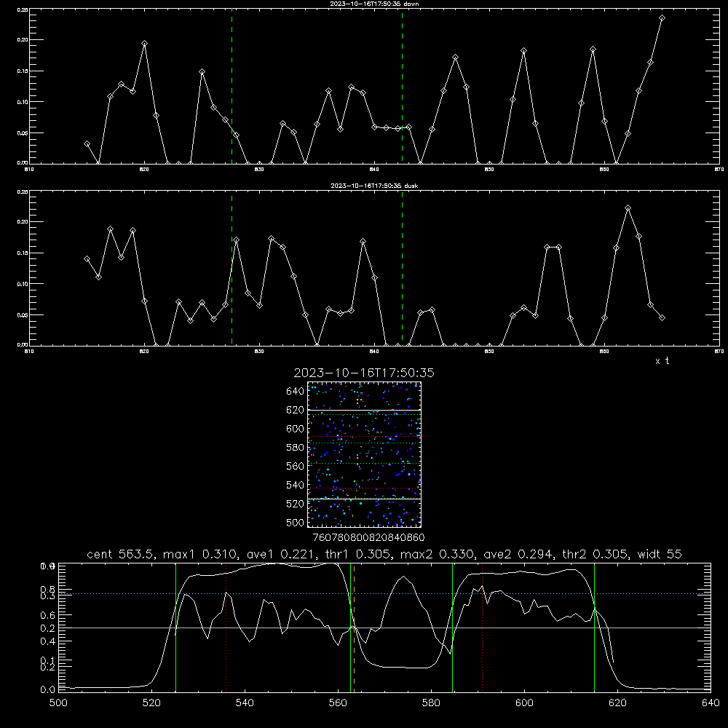Click the 'thr2 0.305' value
Image resolution: width=728 pixels, height=728 pixels.
(x=596, y=554)
